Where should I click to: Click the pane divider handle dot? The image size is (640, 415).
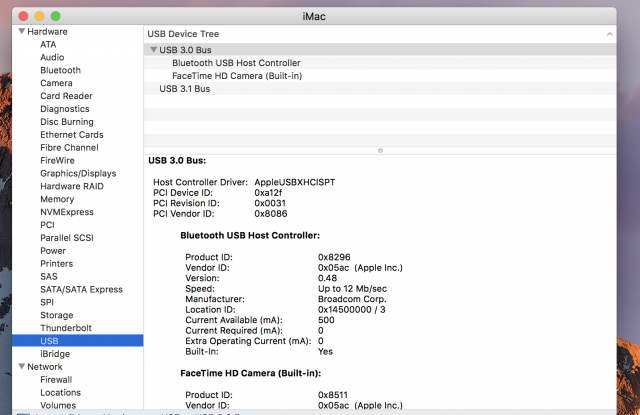pos(380,151)
